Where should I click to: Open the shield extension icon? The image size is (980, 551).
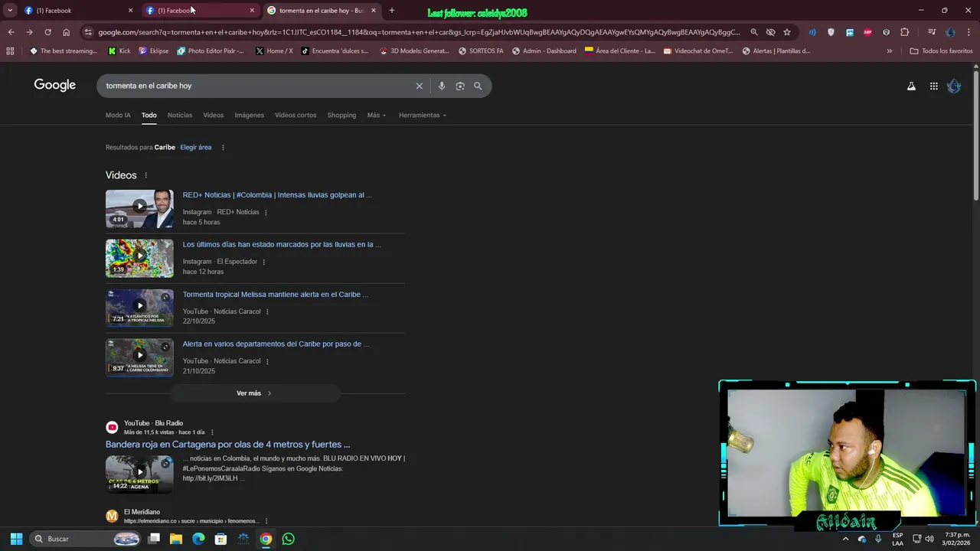coord(831,32)
